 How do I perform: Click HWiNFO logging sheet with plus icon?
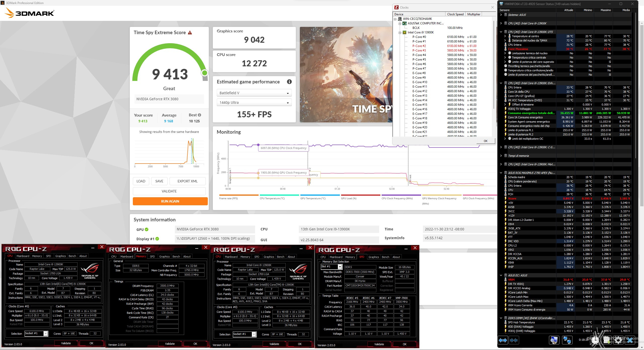[607, 340]
